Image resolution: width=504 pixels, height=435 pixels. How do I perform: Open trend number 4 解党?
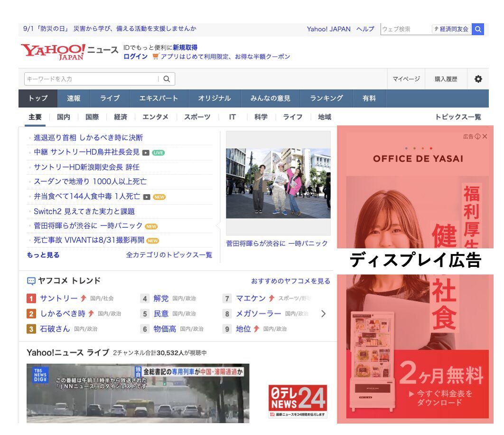[x=161, y=299]
